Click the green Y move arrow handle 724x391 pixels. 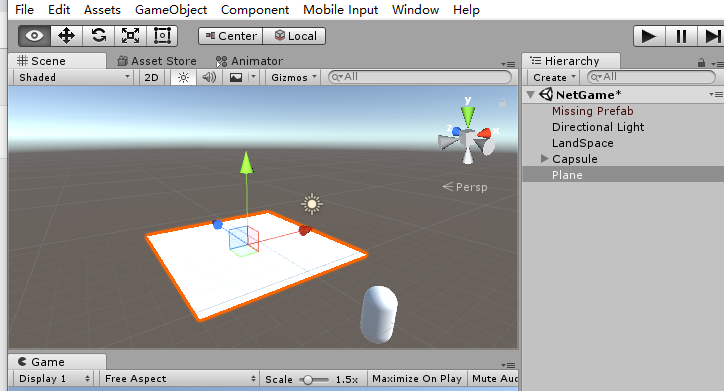point(247,162)
